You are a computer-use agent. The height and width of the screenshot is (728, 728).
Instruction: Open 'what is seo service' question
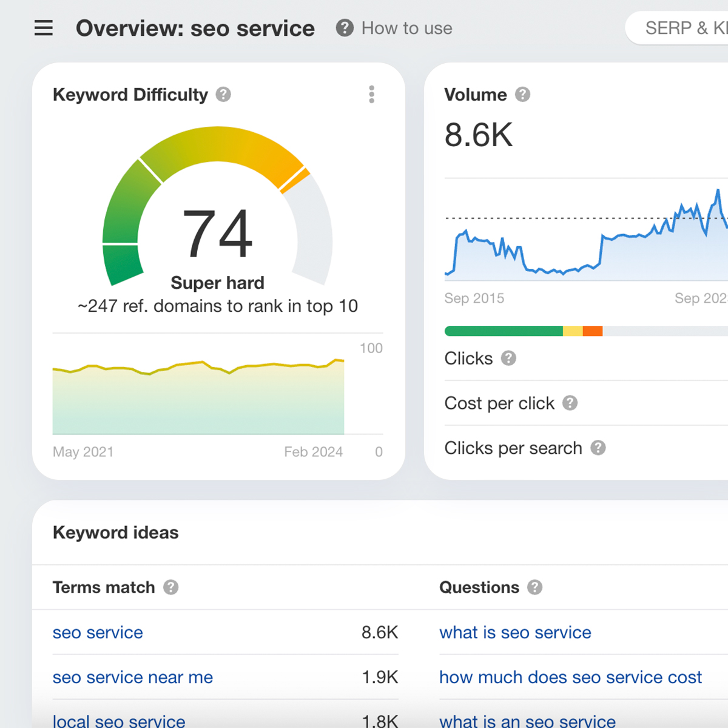pyautogui.click(x=515, y=633)
